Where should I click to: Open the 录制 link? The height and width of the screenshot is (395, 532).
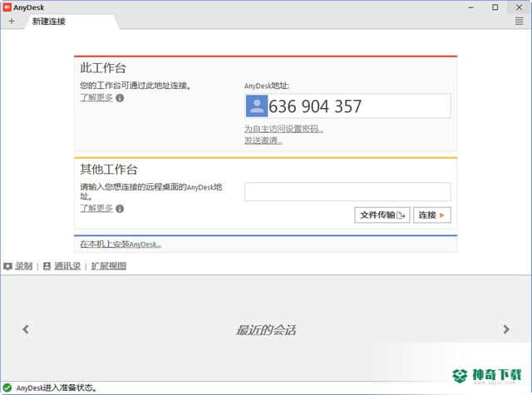click(x=24, y=266)
